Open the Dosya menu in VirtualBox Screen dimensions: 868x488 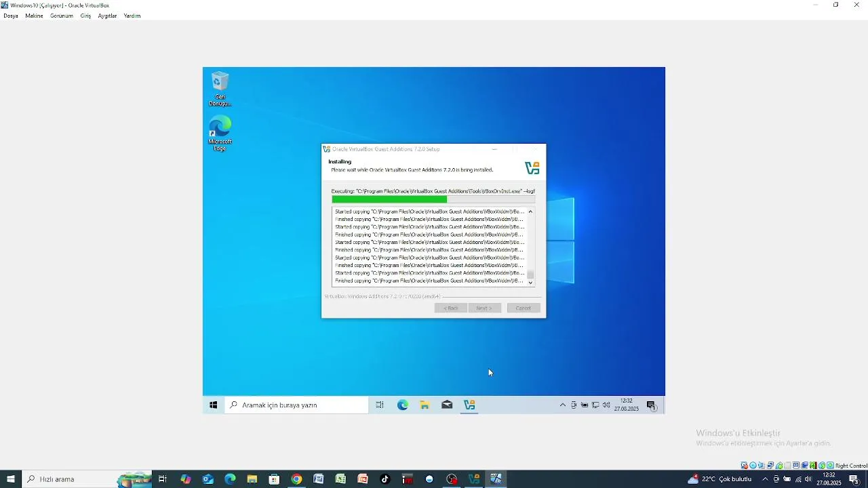coord(11,16)
